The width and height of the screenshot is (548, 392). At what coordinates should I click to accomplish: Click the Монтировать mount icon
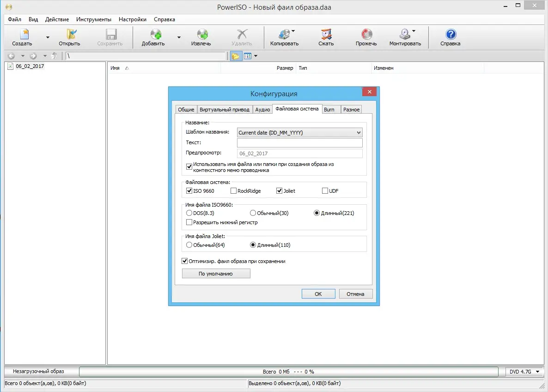point(404,37)
